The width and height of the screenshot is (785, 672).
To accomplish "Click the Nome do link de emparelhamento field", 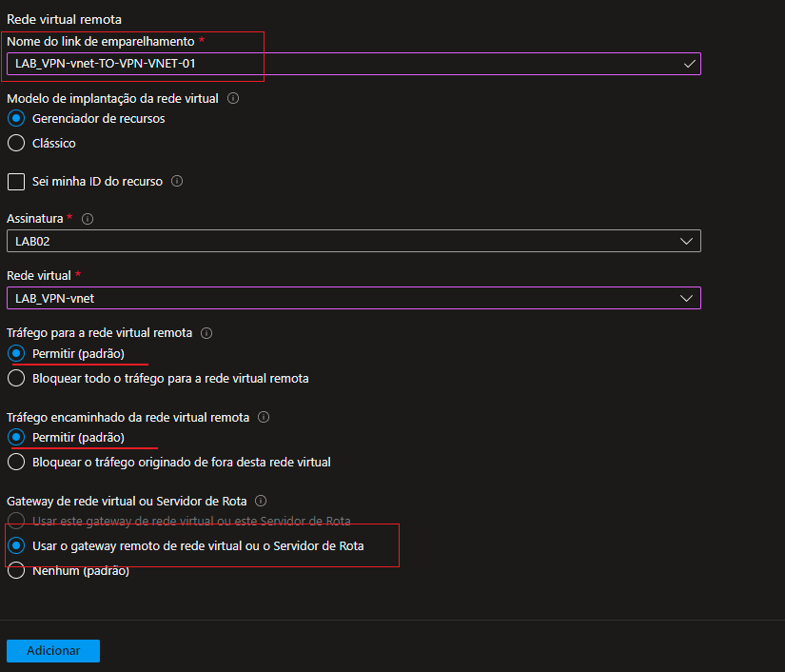I will tap(343, 64).
